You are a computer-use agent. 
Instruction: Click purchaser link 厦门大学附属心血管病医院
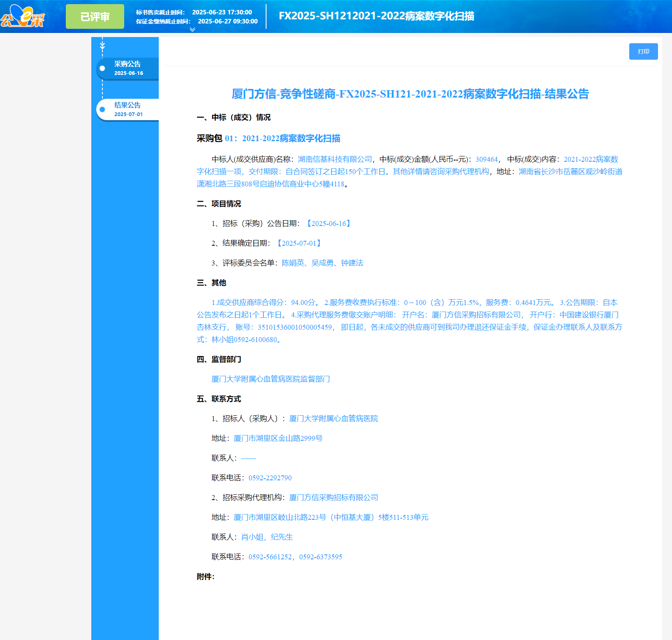click(334, 419)
